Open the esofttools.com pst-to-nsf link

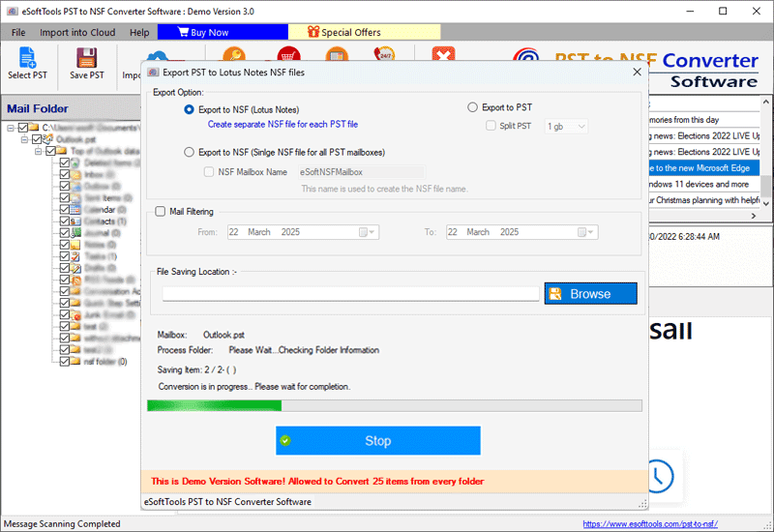coord(650,523)
